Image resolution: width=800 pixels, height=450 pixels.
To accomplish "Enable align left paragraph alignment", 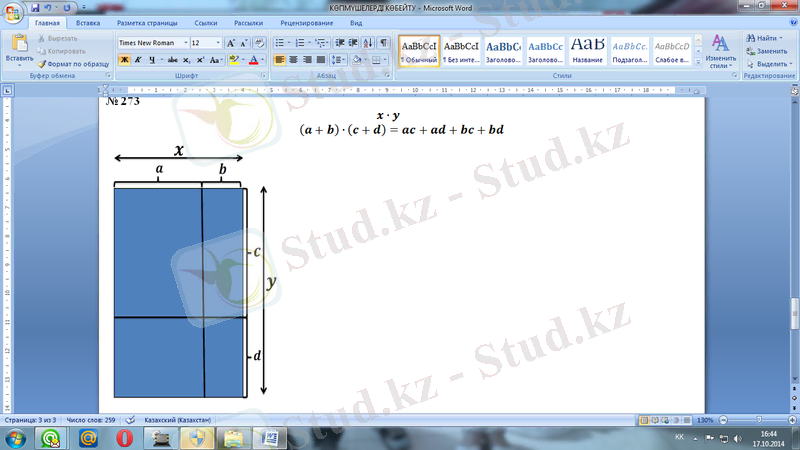I will (279, 60).
